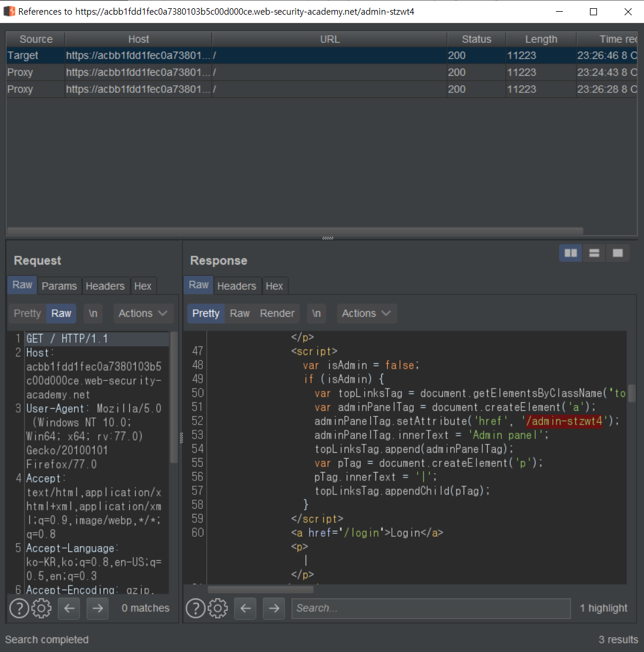Switch to Request Params tab
The image size is (644, 652).
point(59,286)
